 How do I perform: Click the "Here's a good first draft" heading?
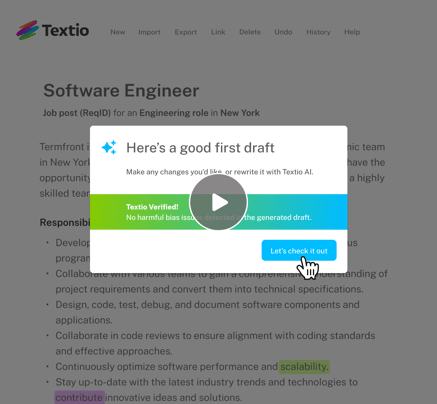pyautogui.click(x=200, y=148)
